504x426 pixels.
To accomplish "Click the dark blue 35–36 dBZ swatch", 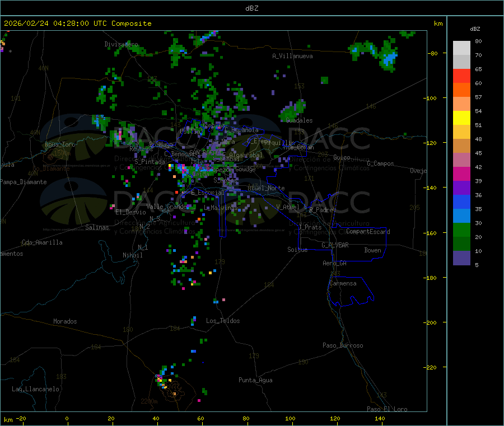I will click(x=461, y=202).
